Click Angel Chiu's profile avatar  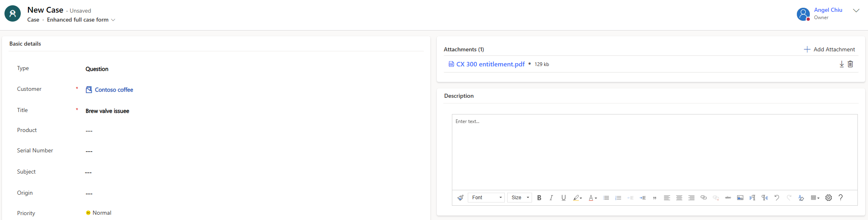(803, 14)
